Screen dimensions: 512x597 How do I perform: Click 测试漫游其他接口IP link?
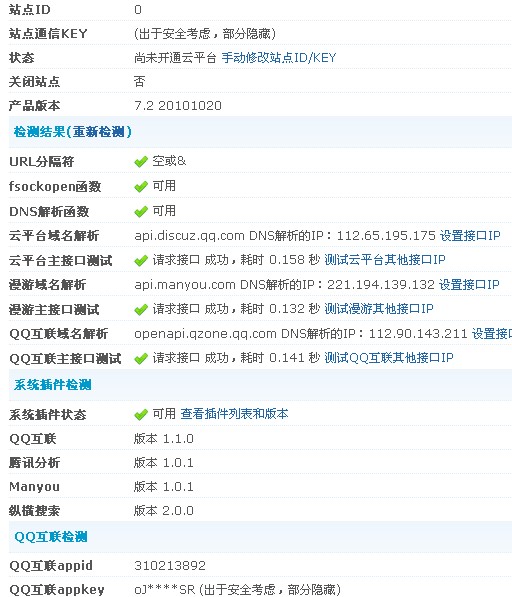coord(379,308)
